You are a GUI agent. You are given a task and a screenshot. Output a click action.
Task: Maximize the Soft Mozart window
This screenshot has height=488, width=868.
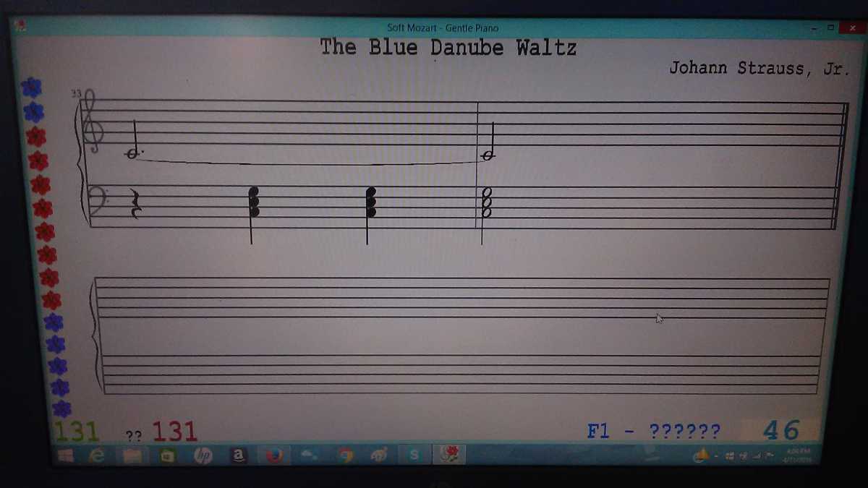click(831, 27)
